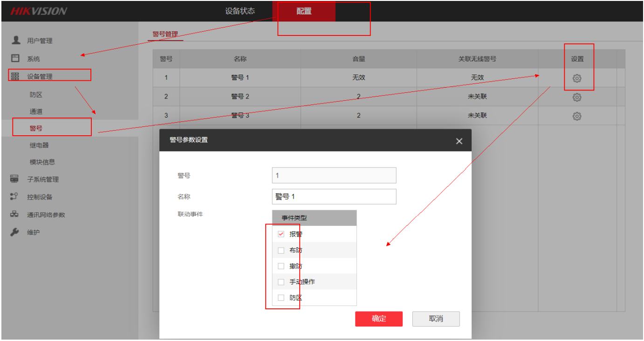Open the 模块信息 sidebar submenu item
The image size is (644, 341).
(x=42, y=162)
